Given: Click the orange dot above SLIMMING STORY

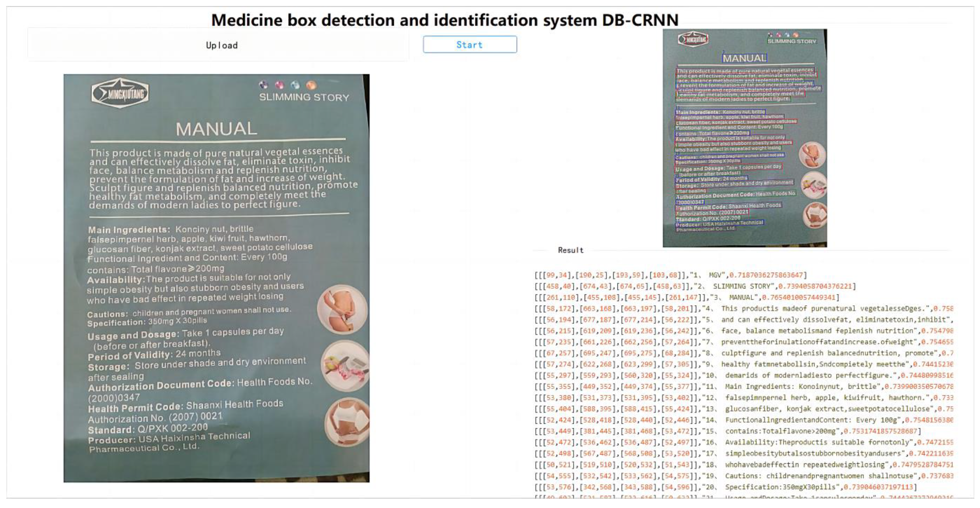Looking at the screenshot, I should (311, 85).
